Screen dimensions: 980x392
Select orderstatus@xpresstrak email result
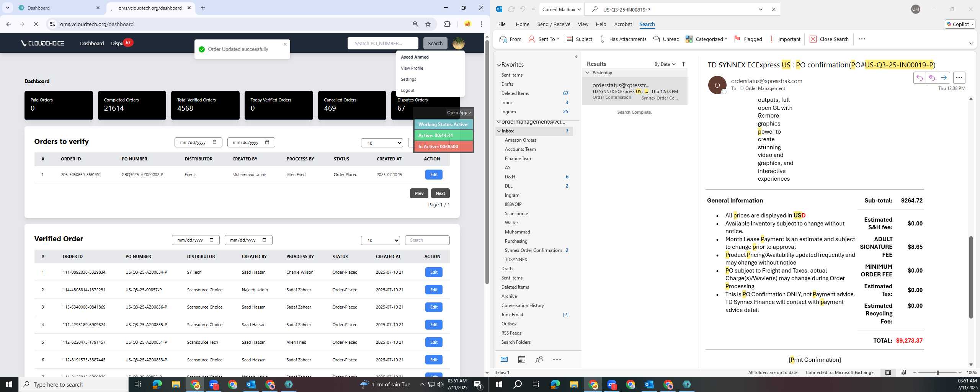[x=635, y=91]
